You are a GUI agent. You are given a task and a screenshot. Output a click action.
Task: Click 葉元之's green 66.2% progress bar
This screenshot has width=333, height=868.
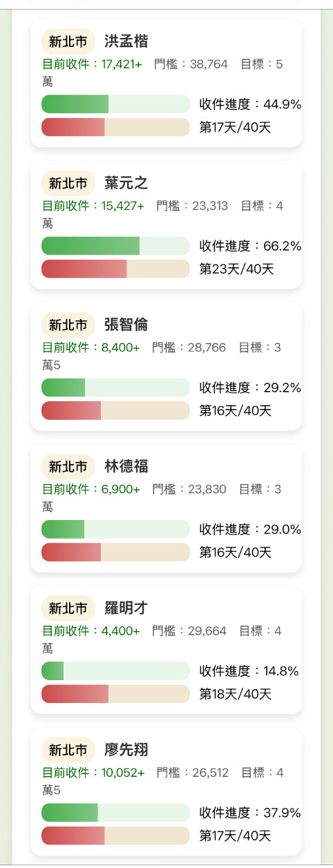click(115, 246)
